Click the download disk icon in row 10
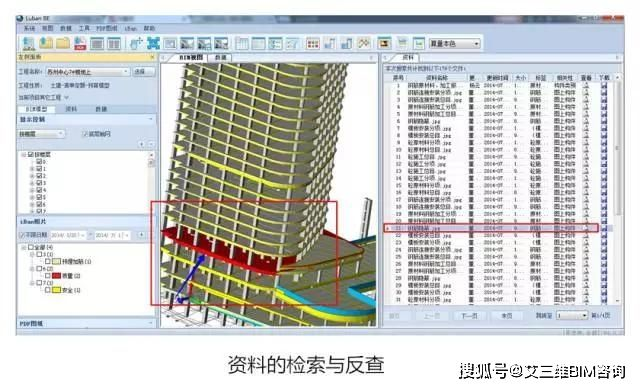This screenshot has width=640, height=388. tap(604, 150)
